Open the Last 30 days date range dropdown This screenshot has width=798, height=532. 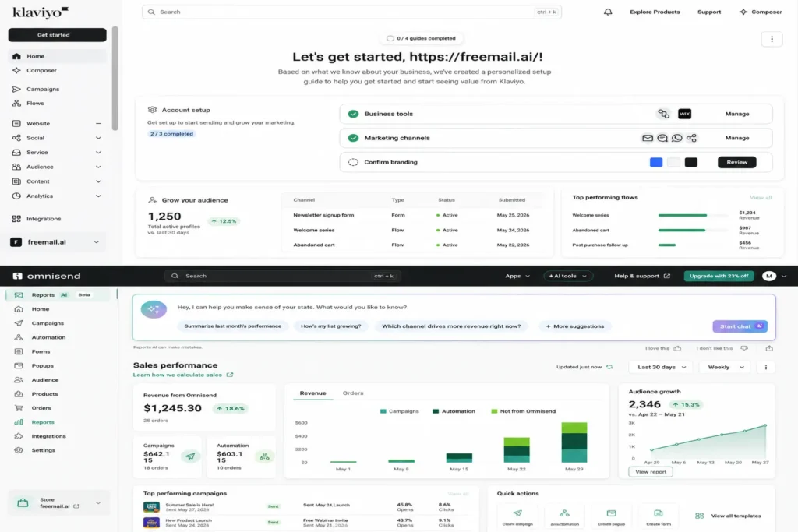pos(661,367)
